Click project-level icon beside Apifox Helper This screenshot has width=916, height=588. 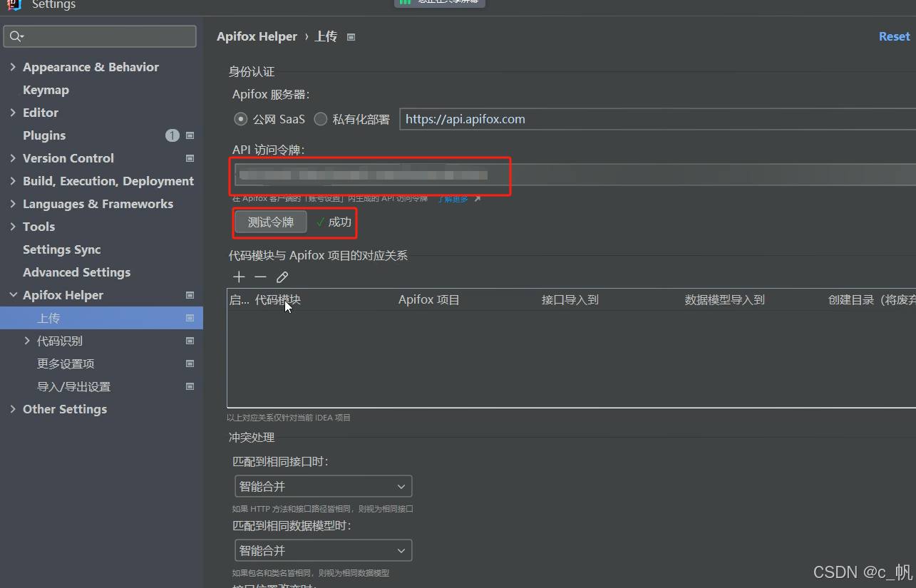pos(190,295)
